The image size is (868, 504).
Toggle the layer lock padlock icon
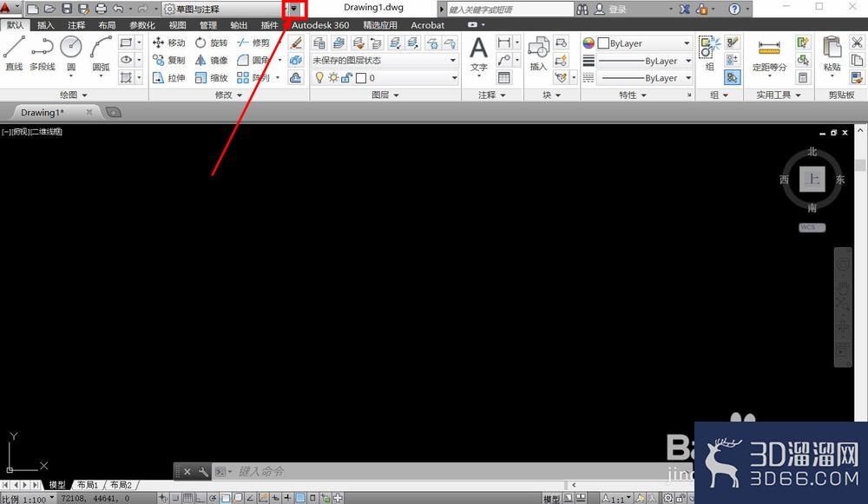(347, 78)
